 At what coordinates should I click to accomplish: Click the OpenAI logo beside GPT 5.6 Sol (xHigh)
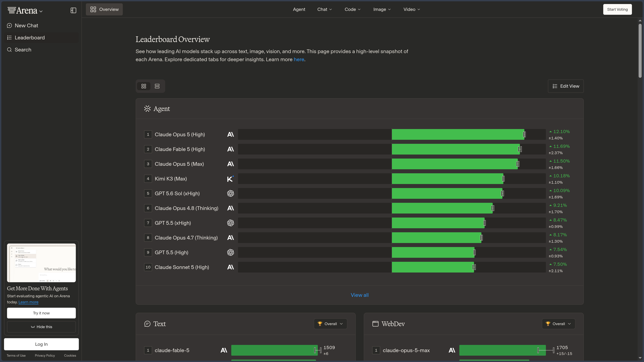230,193
